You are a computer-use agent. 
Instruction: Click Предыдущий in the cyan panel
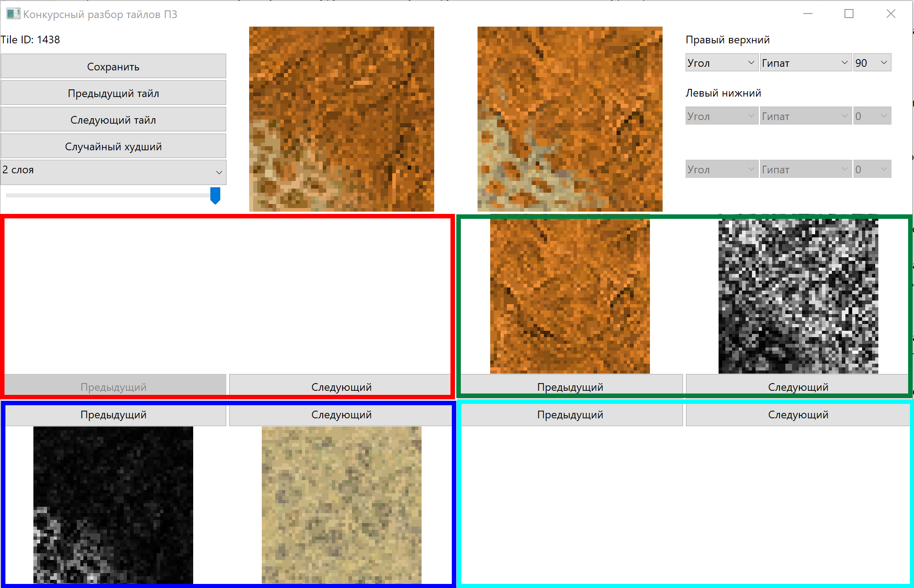(570, 415)
